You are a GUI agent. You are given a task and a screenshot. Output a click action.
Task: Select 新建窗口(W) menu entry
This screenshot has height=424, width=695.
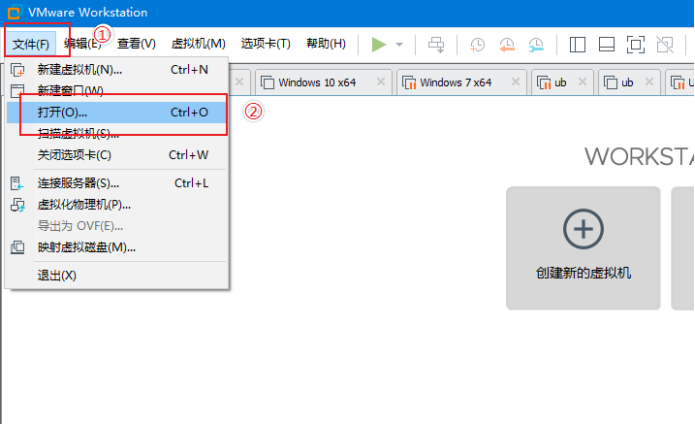point(117,91)
